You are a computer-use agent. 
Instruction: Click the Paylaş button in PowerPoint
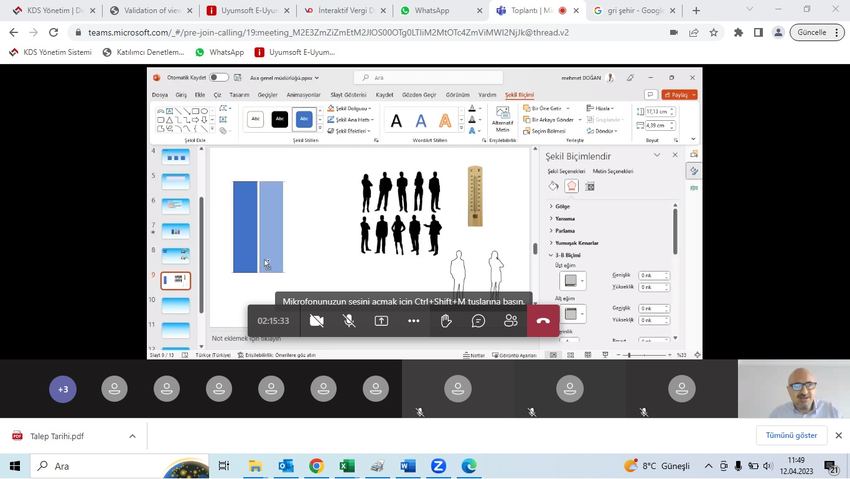[679, 95]
